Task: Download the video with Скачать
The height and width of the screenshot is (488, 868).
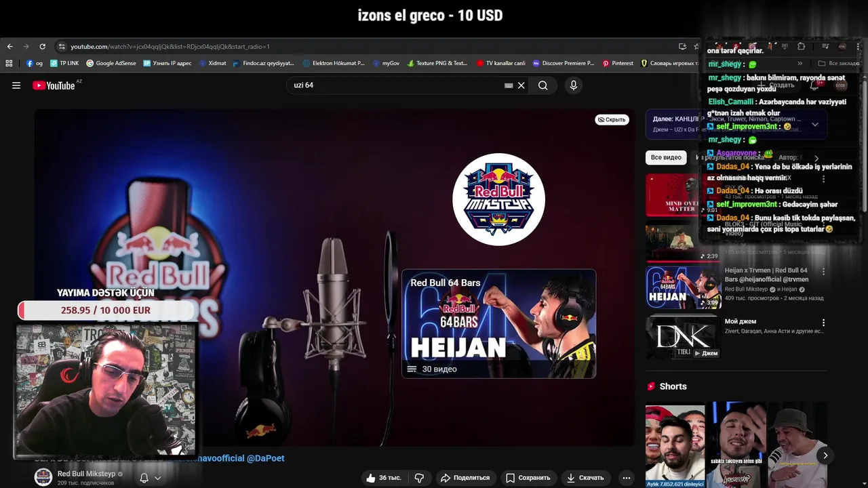Action: coord(585,478)
